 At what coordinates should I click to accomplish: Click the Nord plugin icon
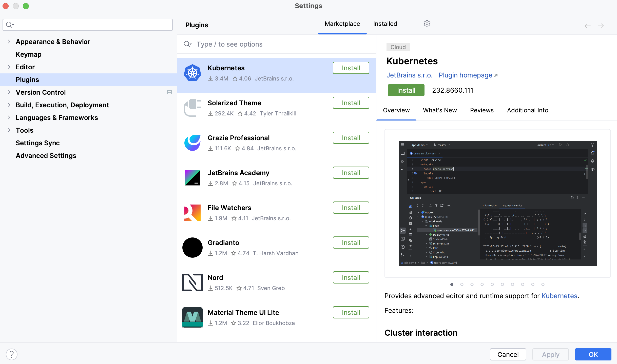pyautogui.click(x=192, y=282)
